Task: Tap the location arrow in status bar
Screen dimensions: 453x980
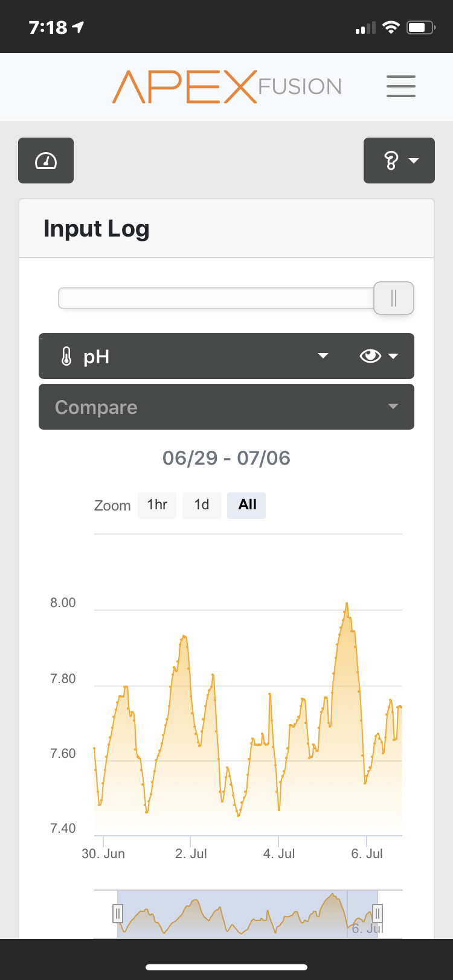Action: click(x=78, y=27)
